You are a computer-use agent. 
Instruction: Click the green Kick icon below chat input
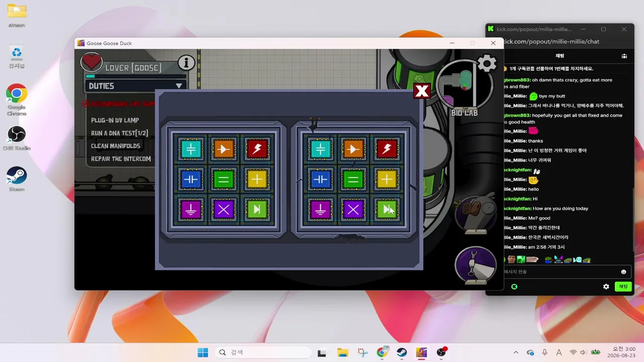point(514,287)
